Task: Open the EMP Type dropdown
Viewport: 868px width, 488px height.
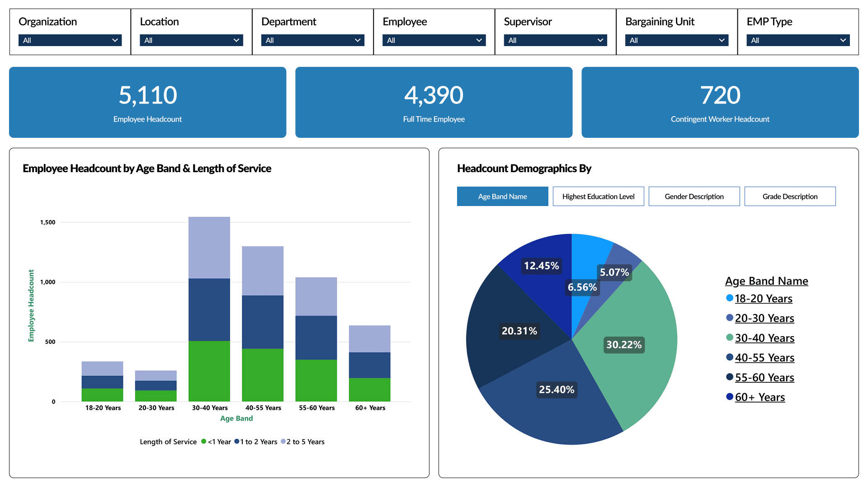Action: point(798,40)
